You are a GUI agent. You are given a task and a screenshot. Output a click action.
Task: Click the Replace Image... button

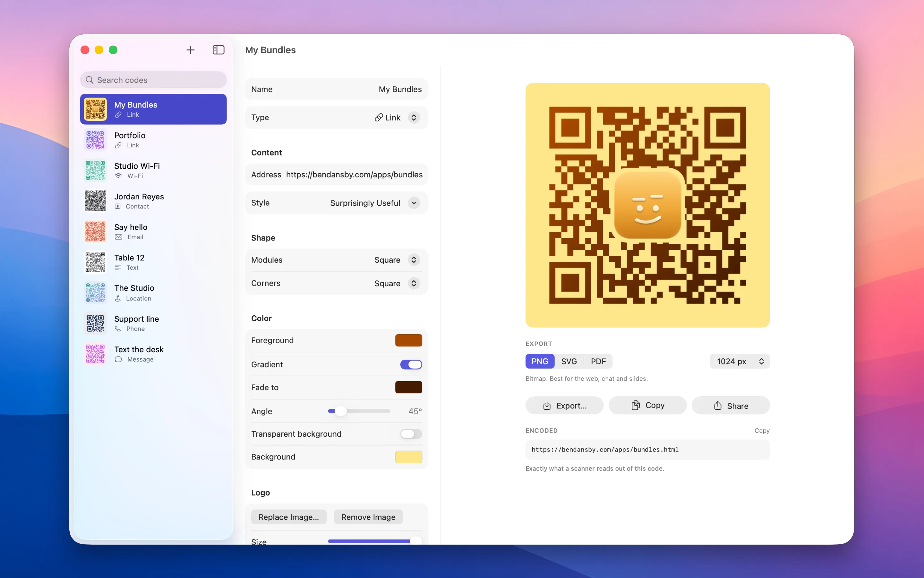pyautogui.click(x=289, y=517)
